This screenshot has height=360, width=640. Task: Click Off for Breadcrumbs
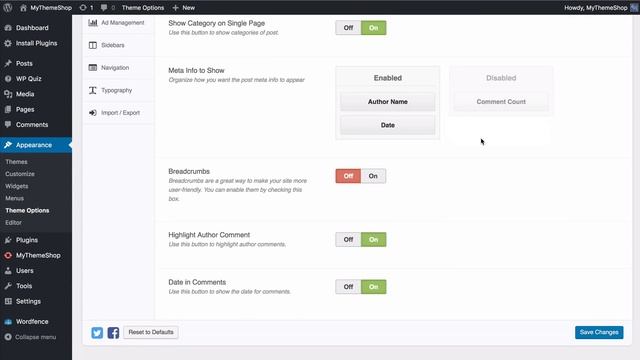click(348, 176)
